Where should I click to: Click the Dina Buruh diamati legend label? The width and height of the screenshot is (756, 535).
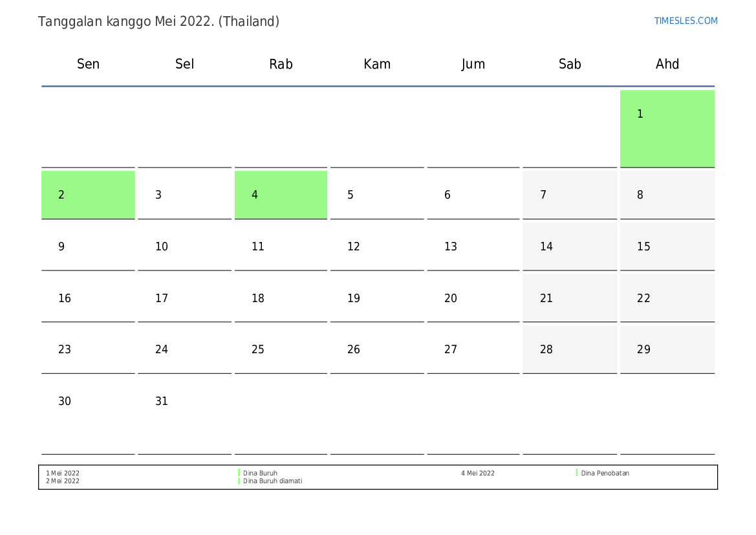point(272,481)
